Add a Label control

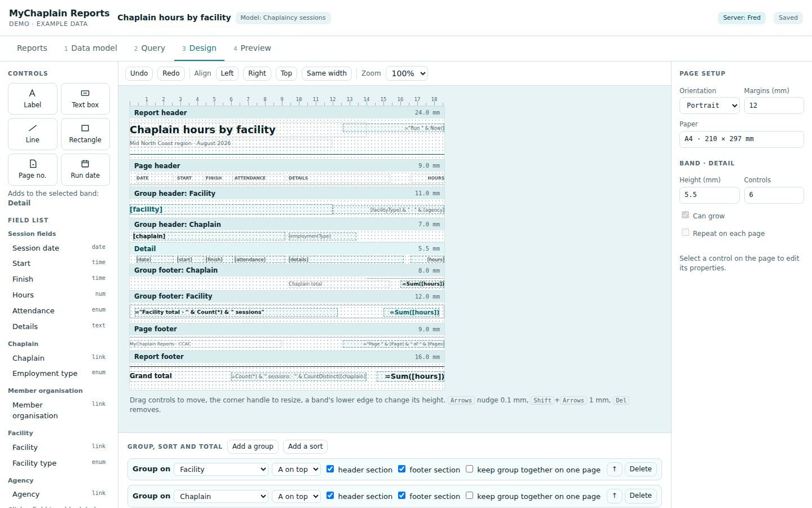(32, 99)
